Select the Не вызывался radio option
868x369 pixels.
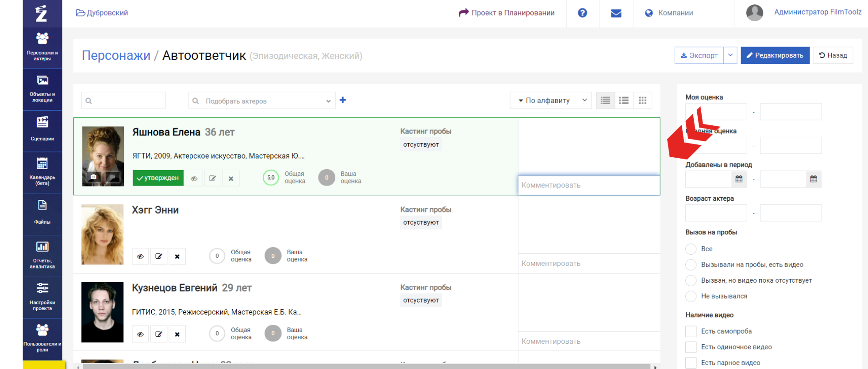691,296
